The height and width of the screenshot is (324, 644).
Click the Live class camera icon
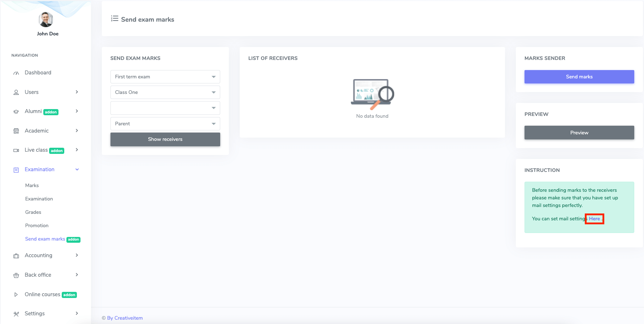[16, 150]
